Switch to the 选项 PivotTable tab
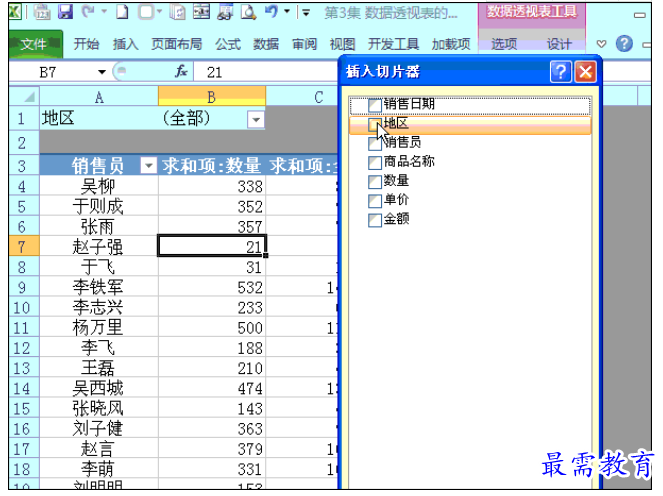This screenshot has height=496, width=663. (504, 44)
